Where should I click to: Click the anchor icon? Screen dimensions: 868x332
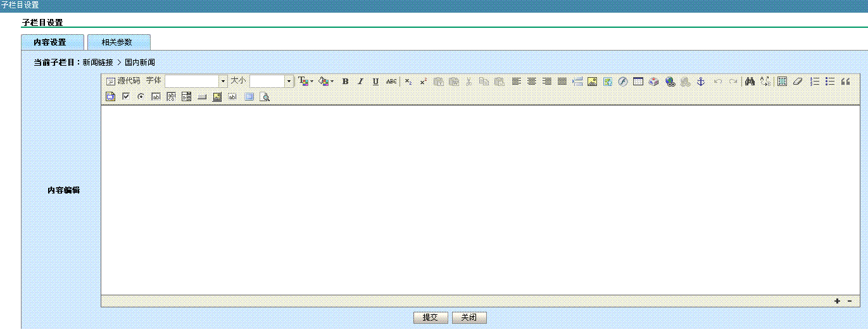click(x=700, y=82)
